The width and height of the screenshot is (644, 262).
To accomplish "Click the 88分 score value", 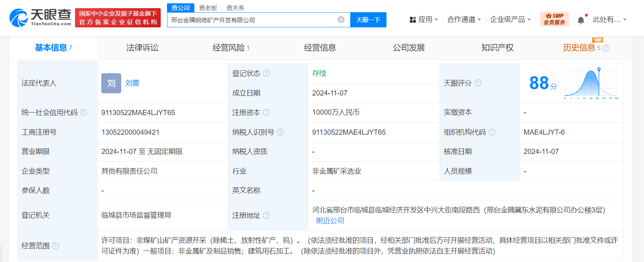I will (x=543, y=83).
